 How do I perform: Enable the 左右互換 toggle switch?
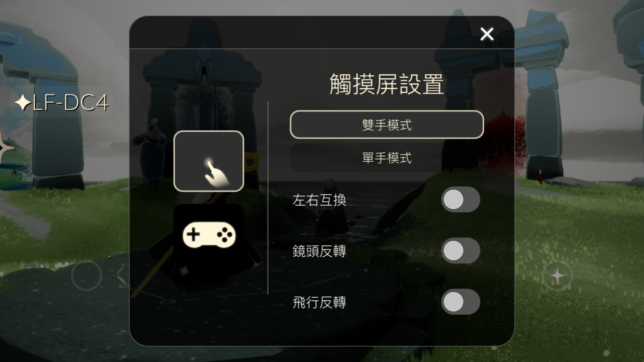pos(461,199)
